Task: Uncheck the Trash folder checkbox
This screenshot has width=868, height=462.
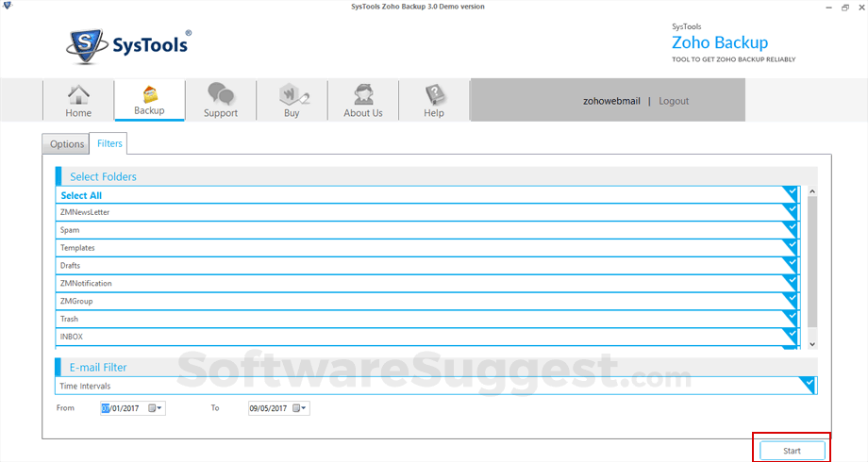Action: point(791,317)
